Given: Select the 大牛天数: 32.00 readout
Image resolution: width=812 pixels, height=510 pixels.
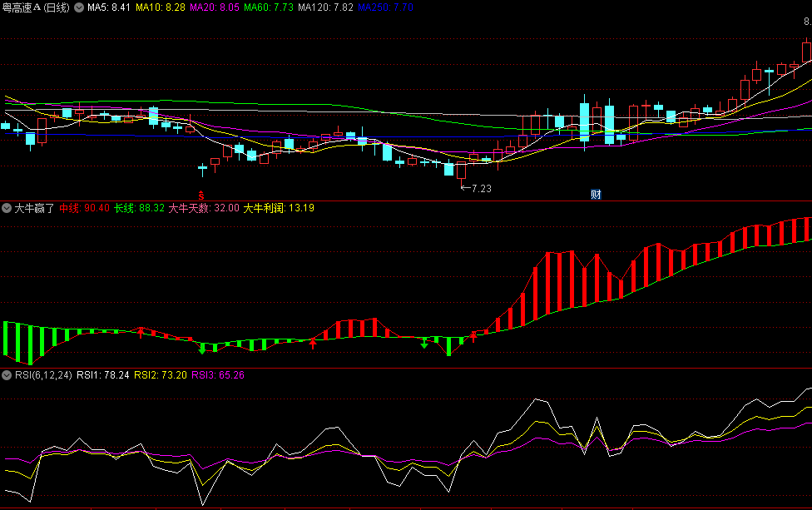Looking at the screenshot, I should (204, 208).
